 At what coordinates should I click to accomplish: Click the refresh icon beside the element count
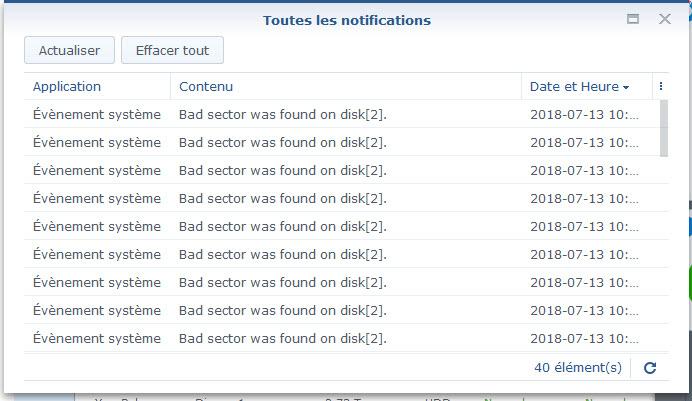pyautogui.click(x=650, y=368)
